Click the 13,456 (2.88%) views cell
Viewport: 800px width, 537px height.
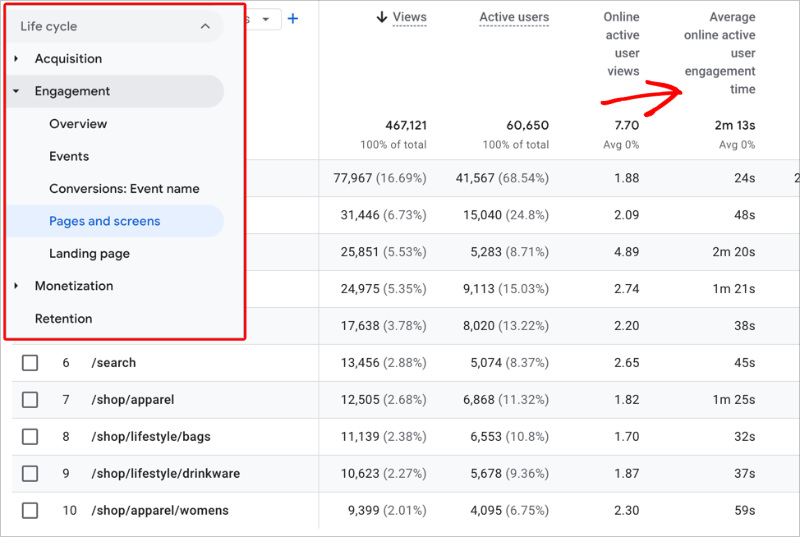[384, 363]
